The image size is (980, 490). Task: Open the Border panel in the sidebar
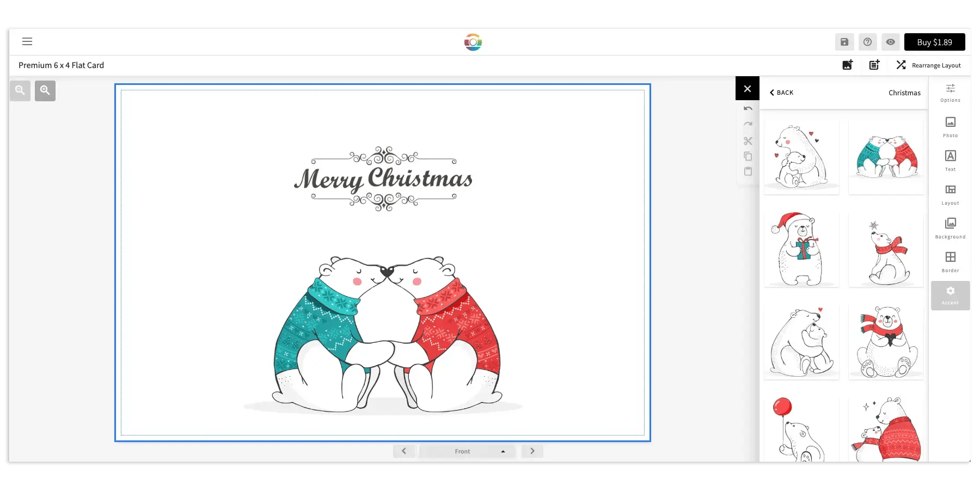950,261
